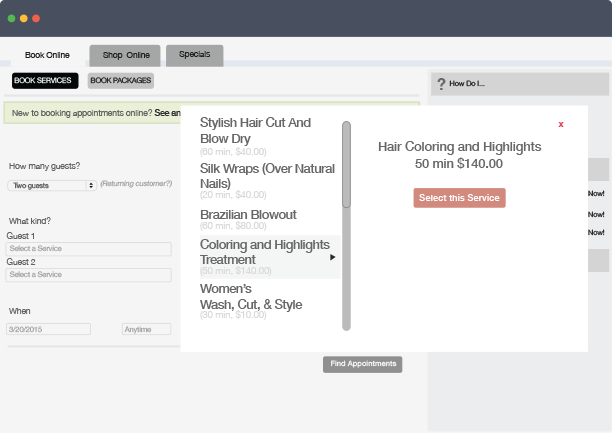Click the Book Services button
Screen dimensions: 612x433
pyautogui.click(x=44, y=80)
